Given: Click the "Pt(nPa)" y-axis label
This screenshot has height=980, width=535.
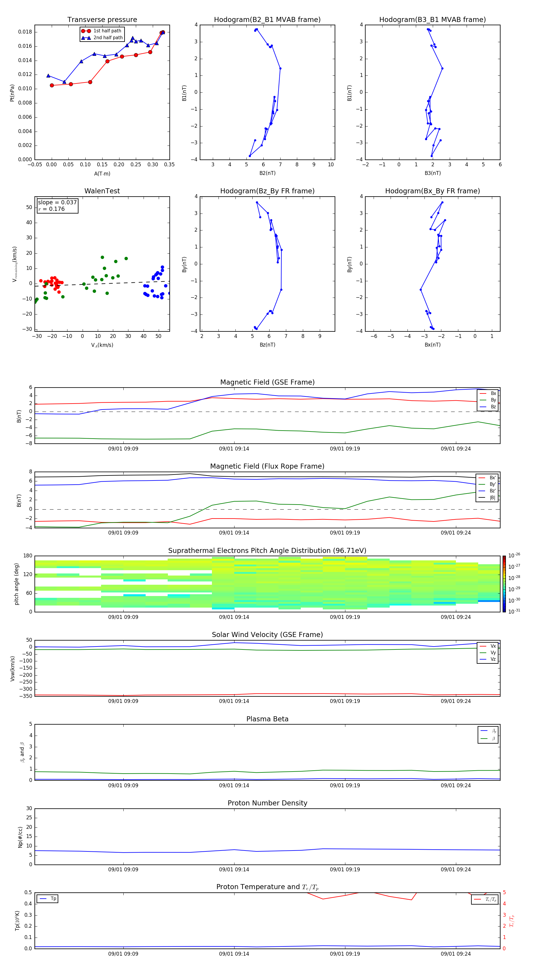Looking at the screenshot, I should click(x=12, y=93).
